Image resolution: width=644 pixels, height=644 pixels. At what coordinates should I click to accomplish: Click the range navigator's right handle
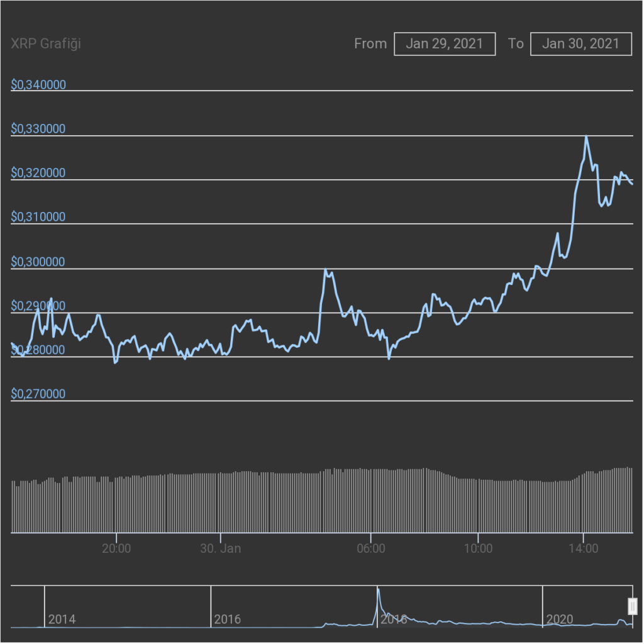click(x=633, y=606)
